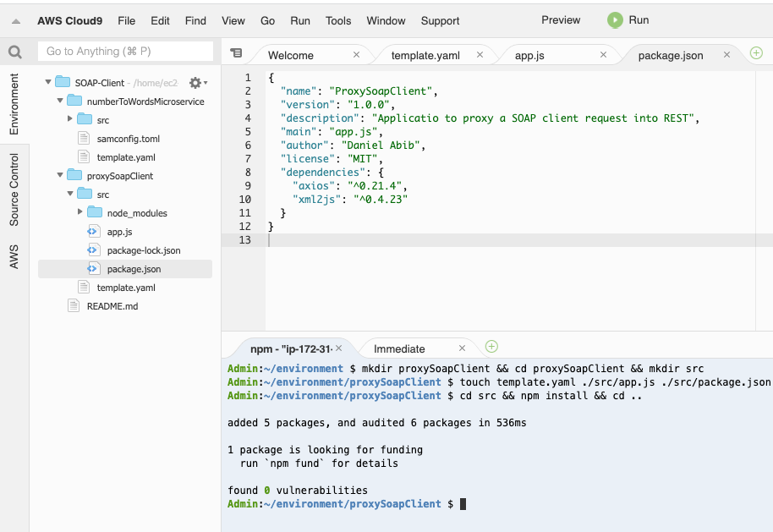The height and width of the screenshot is (532, 773).
Task: Add a new editor tab with plus icon
Action: 756,52
